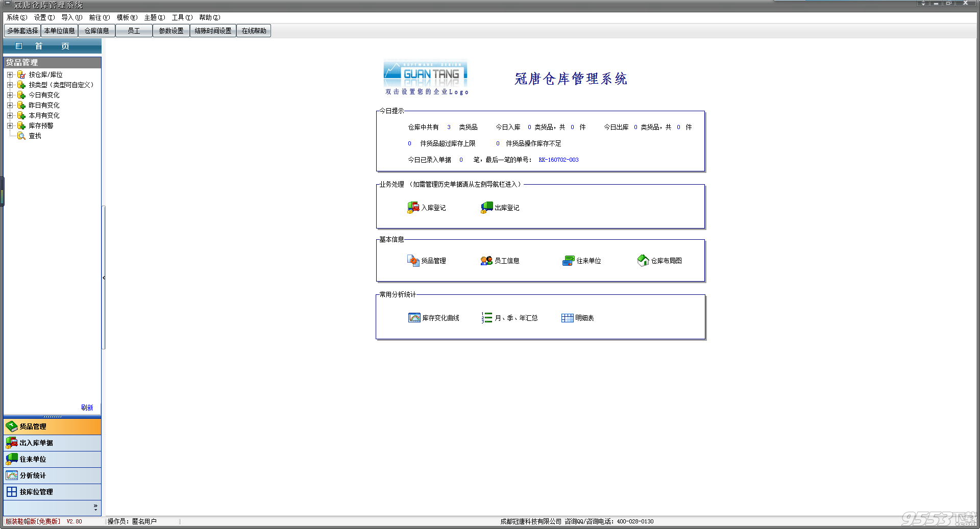The height and width of the screenshot is (529, 980).
Task: Click the 在线帮助 toolbar button
Action: click(x=254, y=31)
